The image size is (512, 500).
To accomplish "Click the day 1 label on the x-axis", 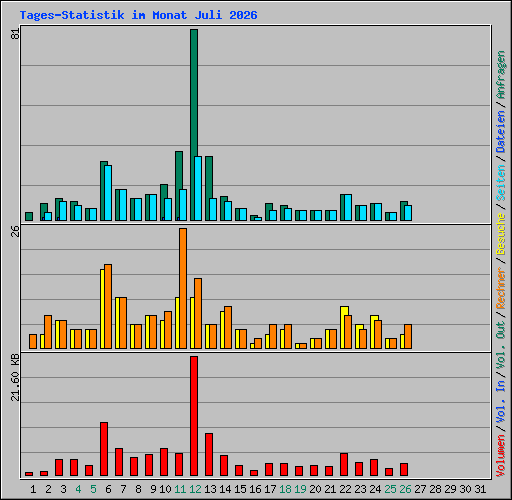I will [33, 489].
